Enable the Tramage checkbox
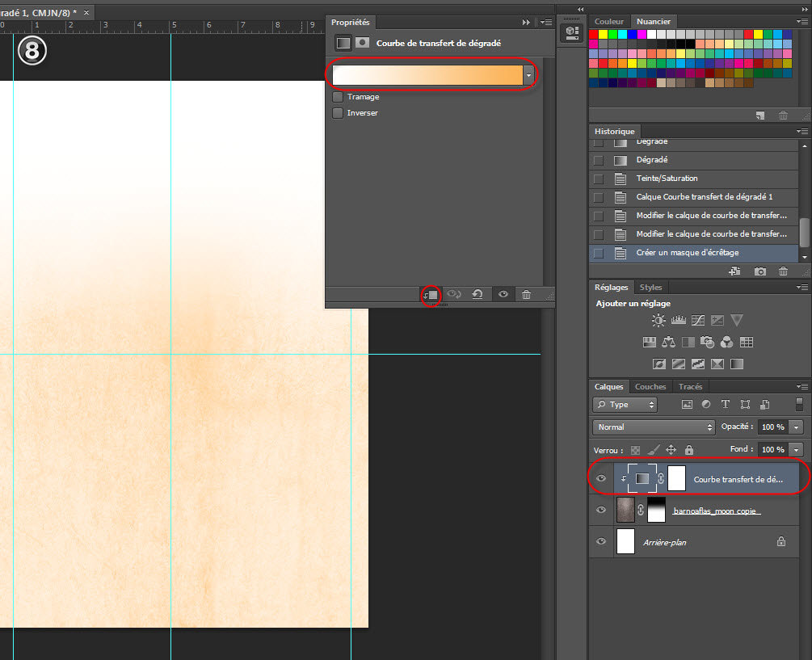The height and width of the screenshot is (660, 812). pos(338,97)
